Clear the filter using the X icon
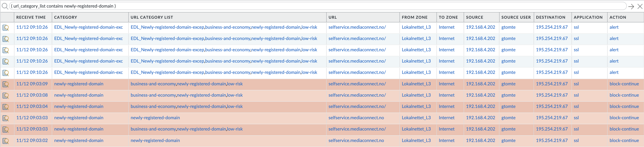The image size is (644, 147). point(640,6)
